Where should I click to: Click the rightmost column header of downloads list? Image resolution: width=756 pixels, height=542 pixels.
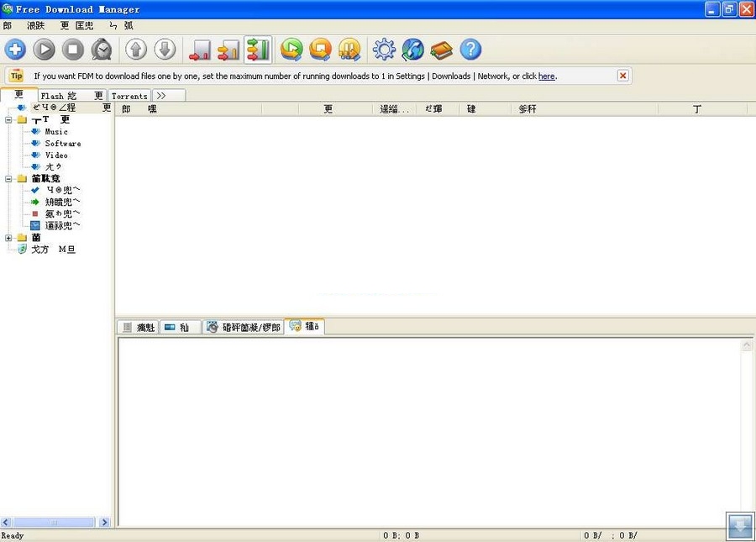point(703,109)
